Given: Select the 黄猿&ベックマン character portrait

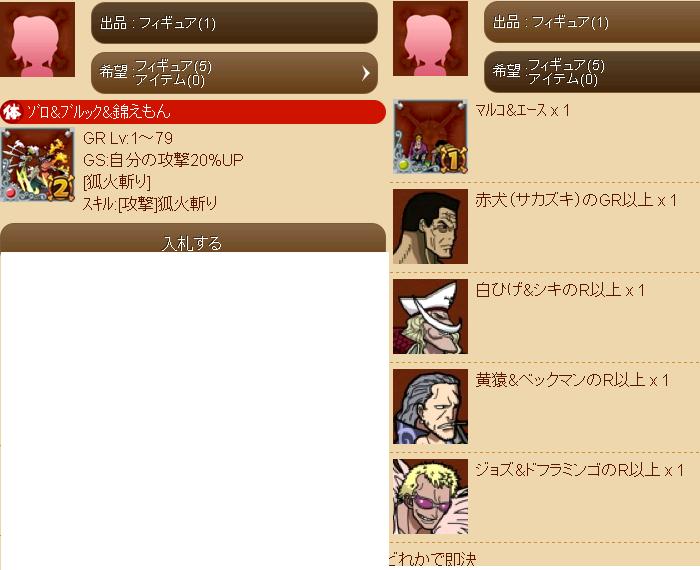Looking at the screenshot, I should (430, 406).
